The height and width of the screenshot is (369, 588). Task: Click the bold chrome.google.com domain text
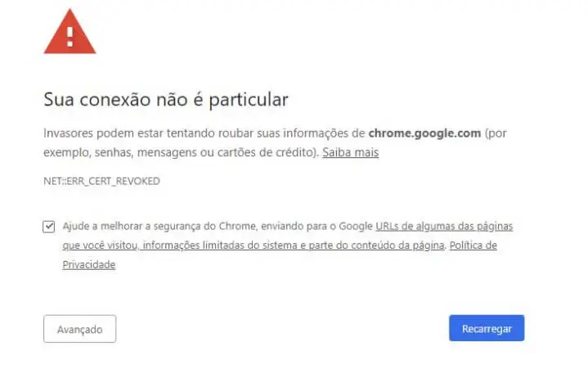point(424,133)
